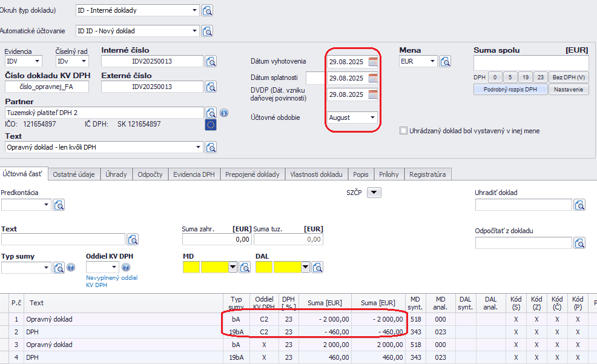The image size is (597, 364).
Task: Click the yellow MD account field
Action: click(191, 267)
